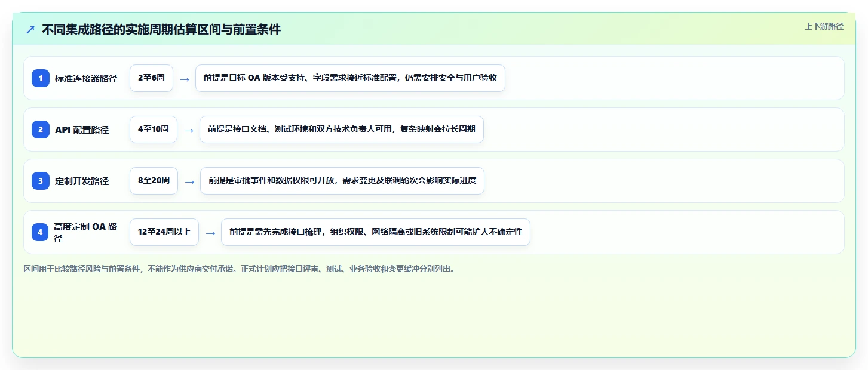The width and height of the screenshot is (868, 370).
Task: Open the 前提是接口文档、测试环境 prerequisite box
Action: 342,129
